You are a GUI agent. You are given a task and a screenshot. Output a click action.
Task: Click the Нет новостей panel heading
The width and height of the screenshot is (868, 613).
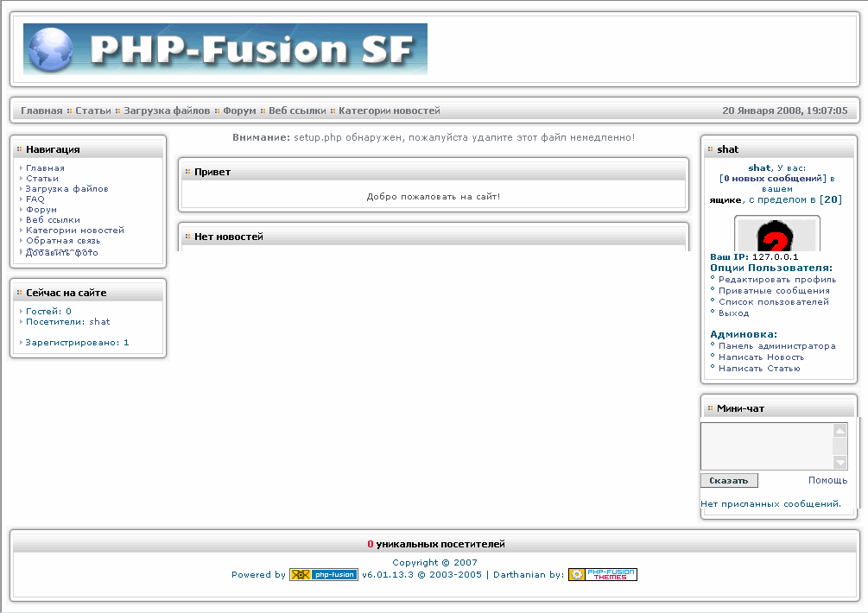click(229, 237)
